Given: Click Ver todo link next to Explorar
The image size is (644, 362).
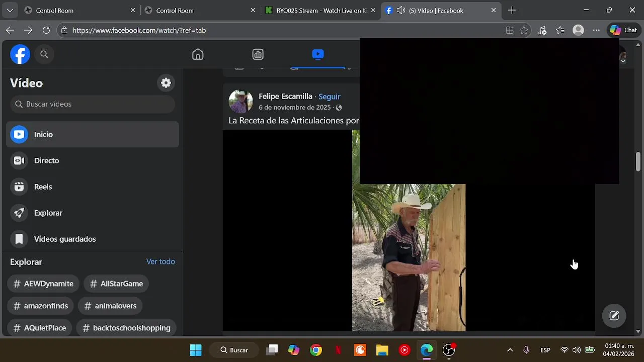Looking at the screenshot, I should tap(160, 261).
